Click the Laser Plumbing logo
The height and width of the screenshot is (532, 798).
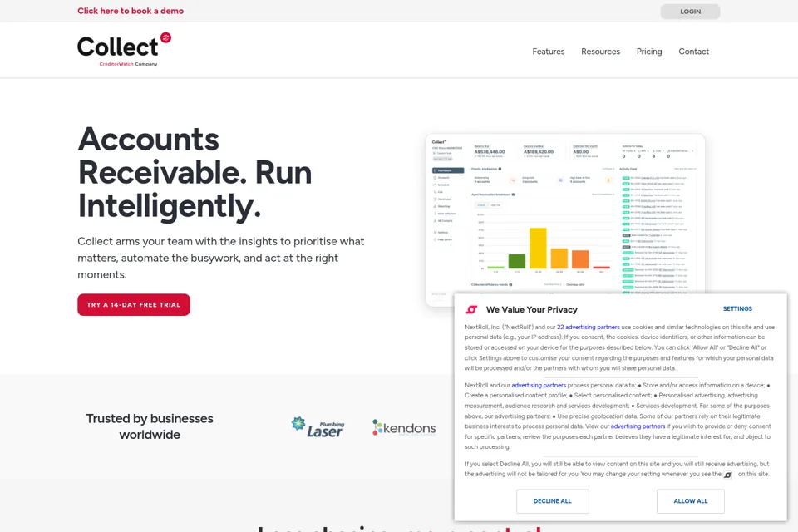click(318, 427)
